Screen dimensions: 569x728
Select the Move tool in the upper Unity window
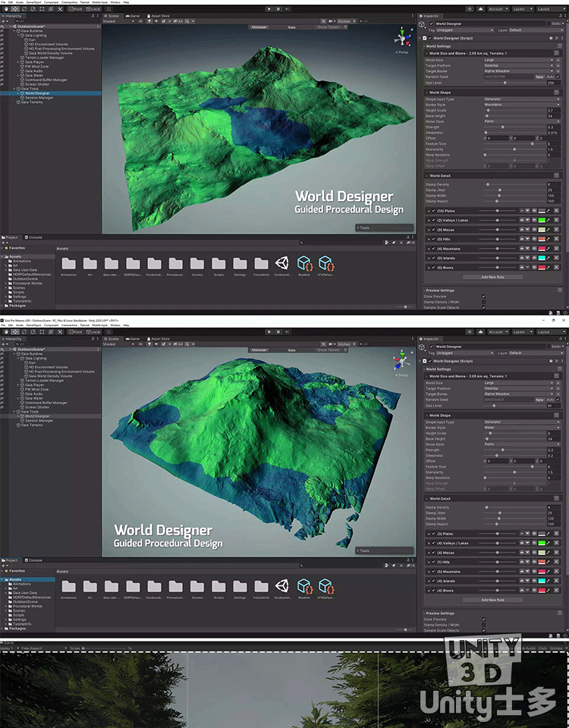click(15, 9)
